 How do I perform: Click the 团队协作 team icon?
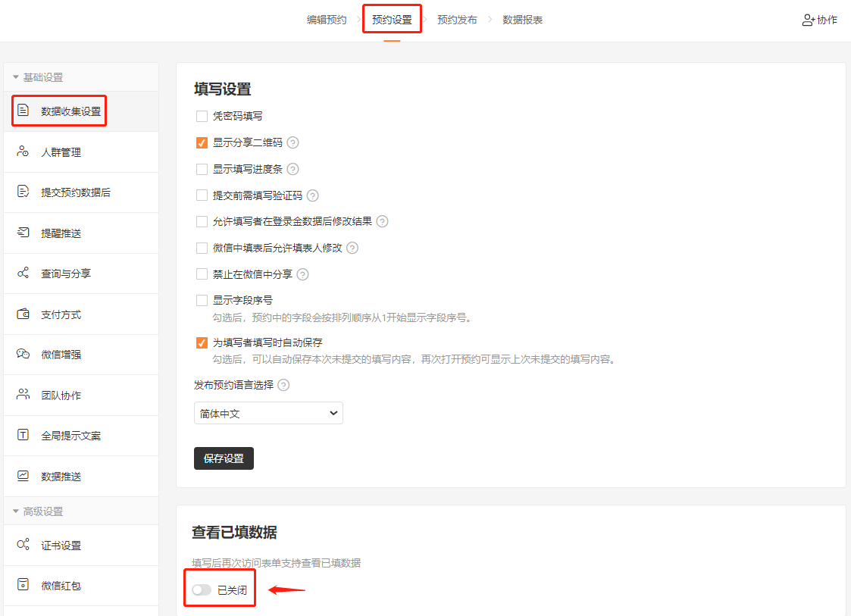pyautogui.click(x=23, y=395)
